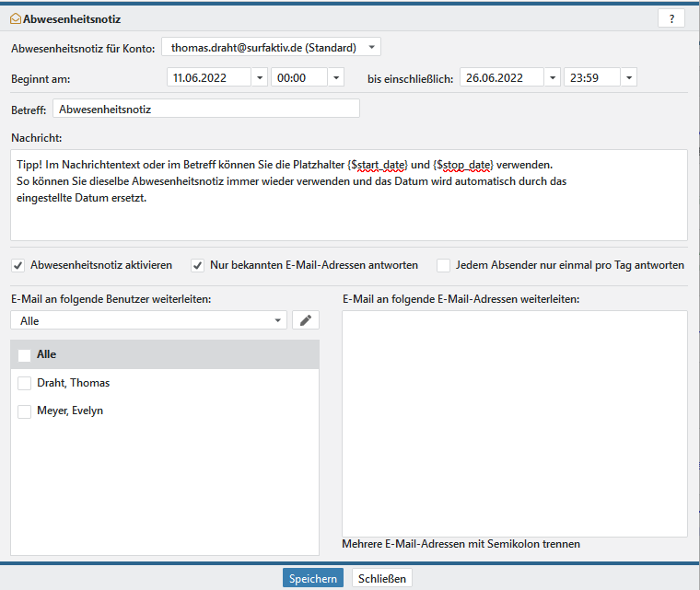Click the Schließen button
This screenshot has width=700, height=590.
pyautogui.click(x=382, y=578)
